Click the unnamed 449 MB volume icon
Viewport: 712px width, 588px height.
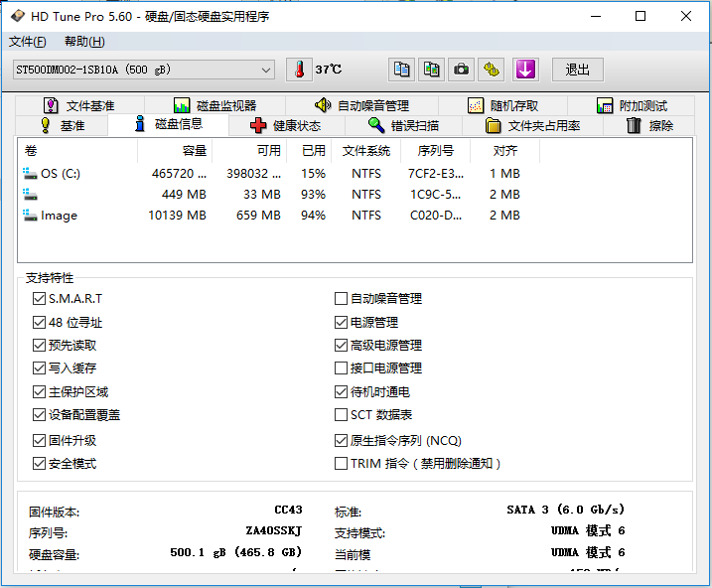click(x=30, y=195)
